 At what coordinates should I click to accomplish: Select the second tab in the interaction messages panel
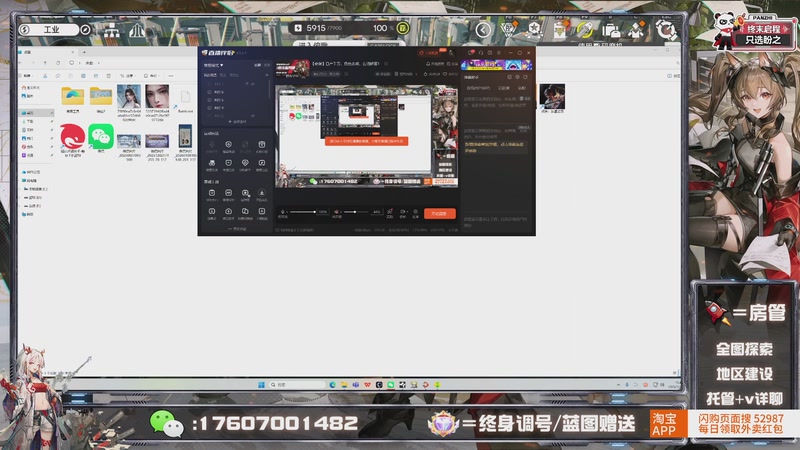coord(504,88)
